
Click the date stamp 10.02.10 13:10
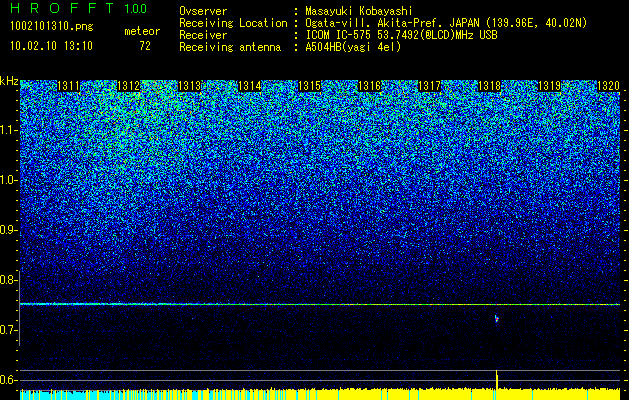point(51,46)
